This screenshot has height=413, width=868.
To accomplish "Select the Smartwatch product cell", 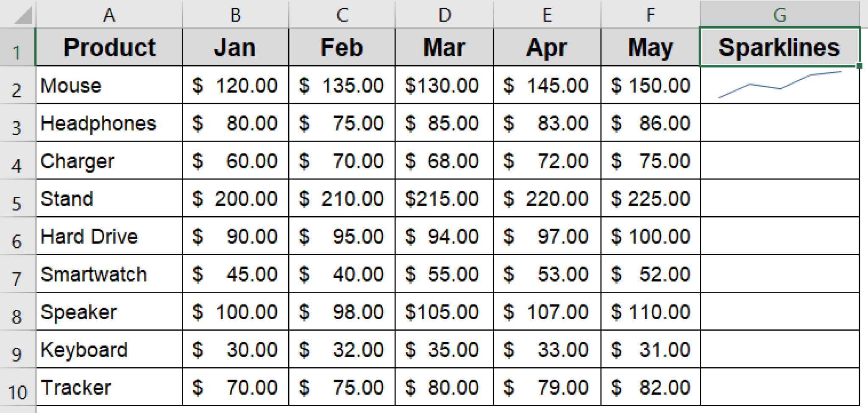I will pyautogui.click(x=109, y=274).
